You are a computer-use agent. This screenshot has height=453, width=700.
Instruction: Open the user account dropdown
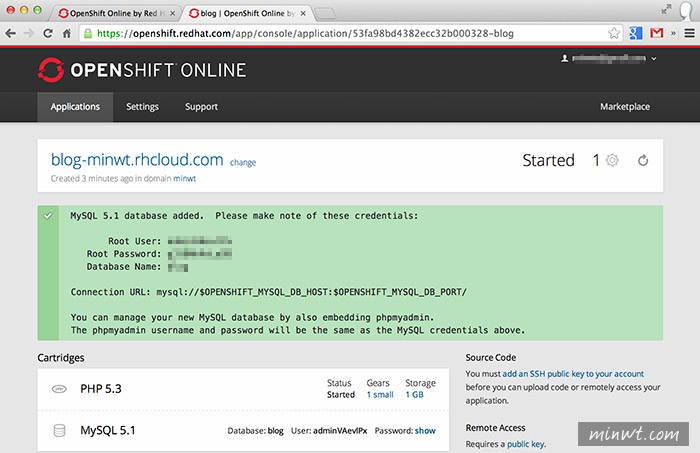609,58
